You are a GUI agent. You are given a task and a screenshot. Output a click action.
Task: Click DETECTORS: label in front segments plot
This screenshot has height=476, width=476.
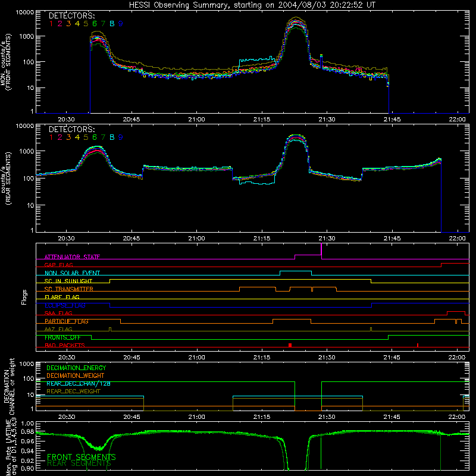click(x=72, y=15)
